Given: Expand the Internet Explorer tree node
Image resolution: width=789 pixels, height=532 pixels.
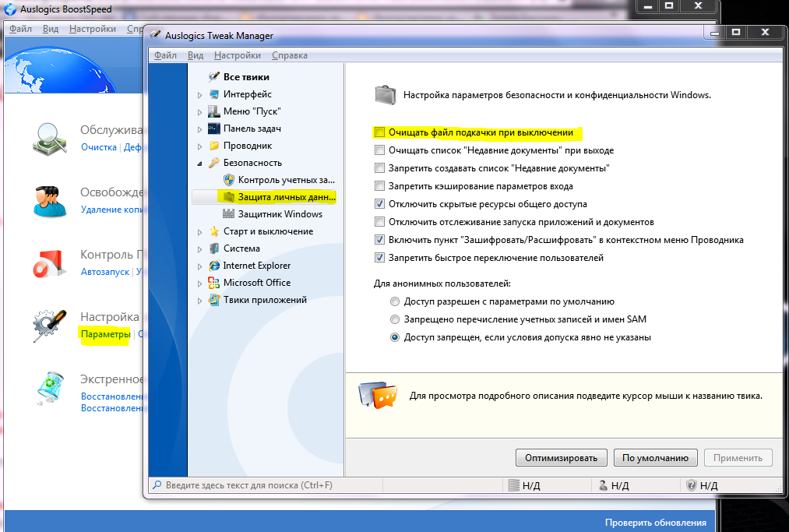Looking at the screenshot, I should pos(199,266).
